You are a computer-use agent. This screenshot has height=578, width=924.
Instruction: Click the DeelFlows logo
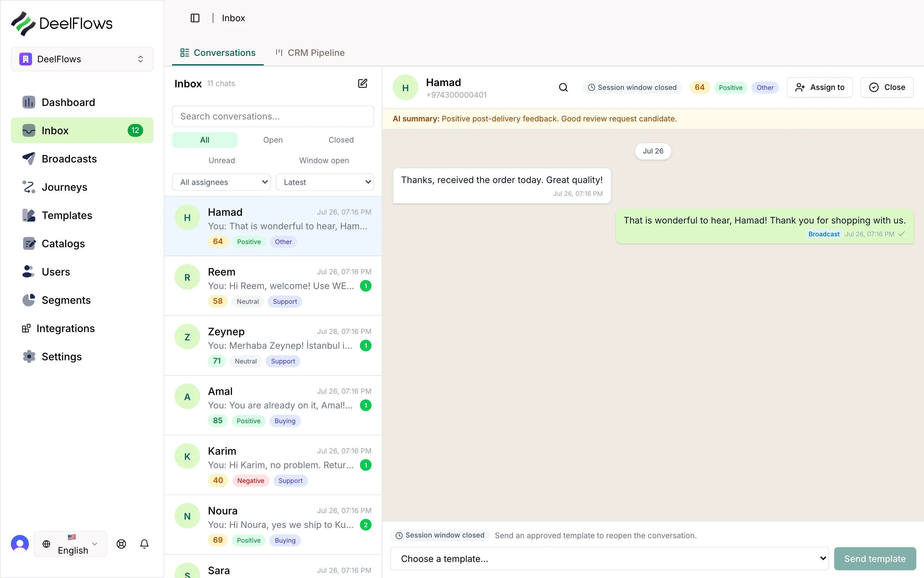(62, 23)
